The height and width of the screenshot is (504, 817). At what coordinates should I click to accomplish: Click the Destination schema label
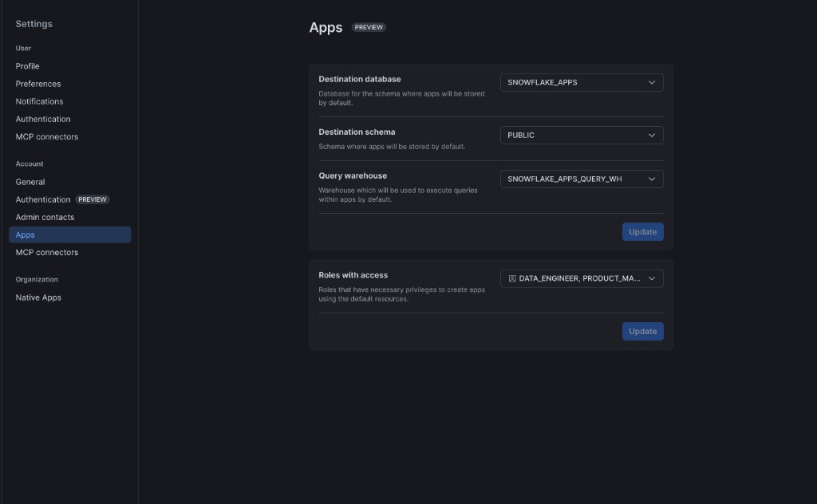[357, 132]
